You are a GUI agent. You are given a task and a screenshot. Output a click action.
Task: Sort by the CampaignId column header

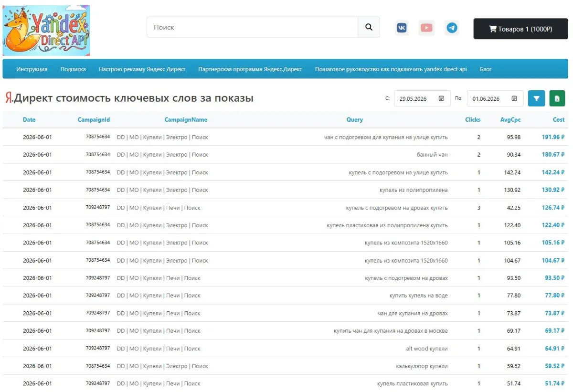pyautogui.click(x=94, y=119)
